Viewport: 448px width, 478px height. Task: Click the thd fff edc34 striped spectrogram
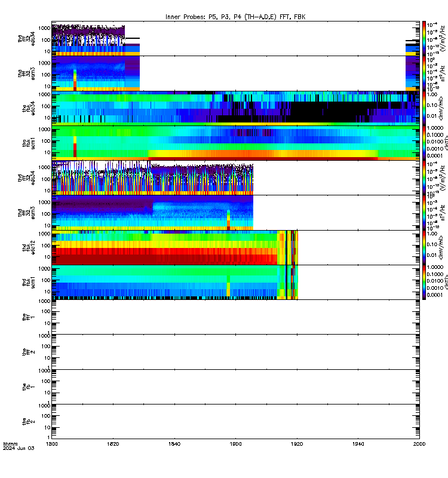tap(152, 178)
